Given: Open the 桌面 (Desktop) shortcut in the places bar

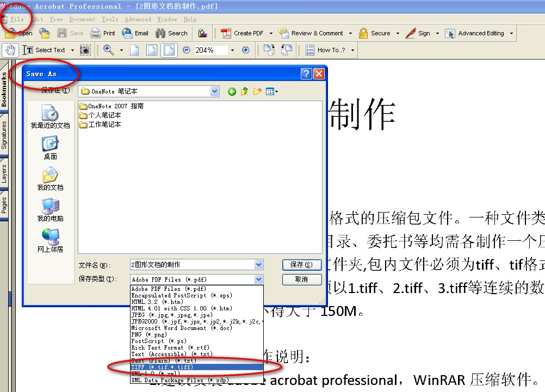Looking at the screenshot, I should (x=50, y=148).
